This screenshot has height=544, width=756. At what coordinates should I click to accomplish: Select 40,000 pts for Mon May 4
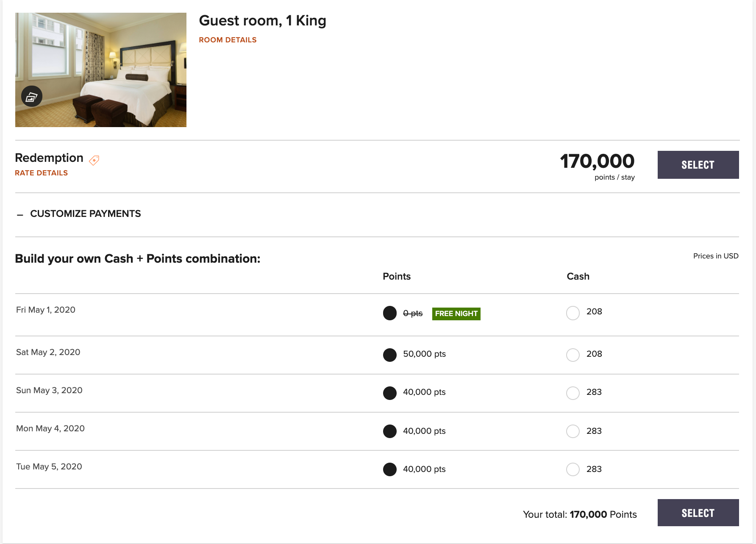pyautogui.click(x=389, y=431)
